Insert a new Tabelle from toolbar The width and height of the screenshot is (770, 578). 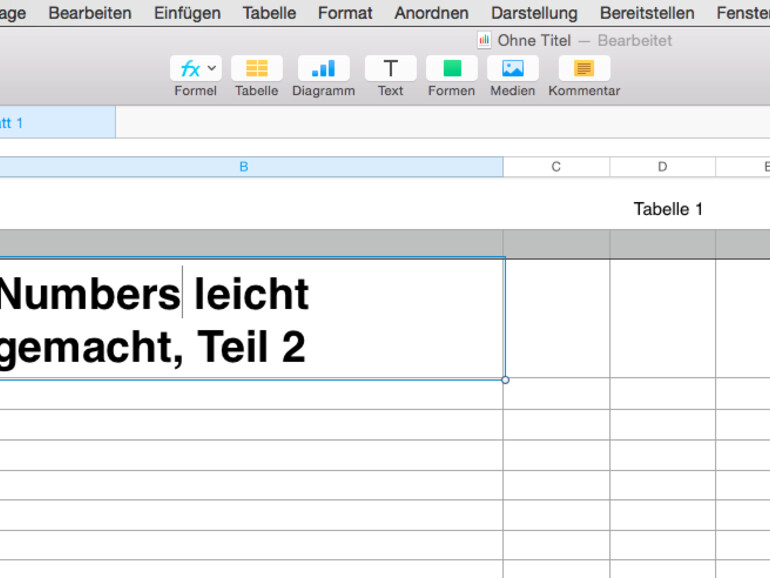(x=257, y=68)
